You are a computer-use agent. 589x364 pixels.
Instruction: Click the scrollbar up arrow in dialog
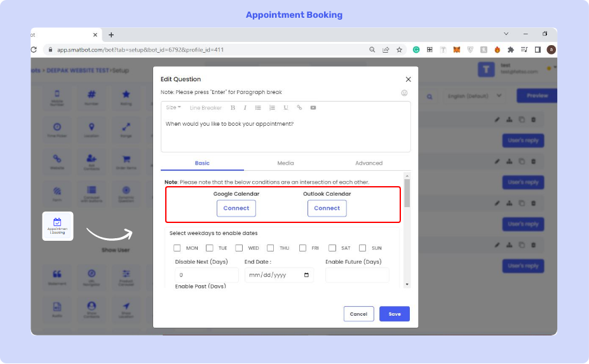(407, 176)
